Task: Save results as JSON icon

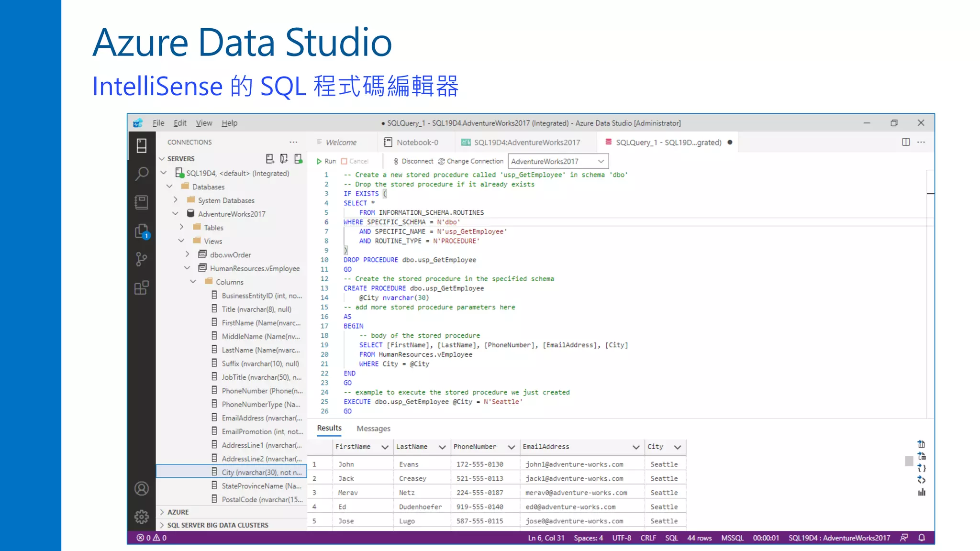Action: pyautogui.click(x=921, y=468)
